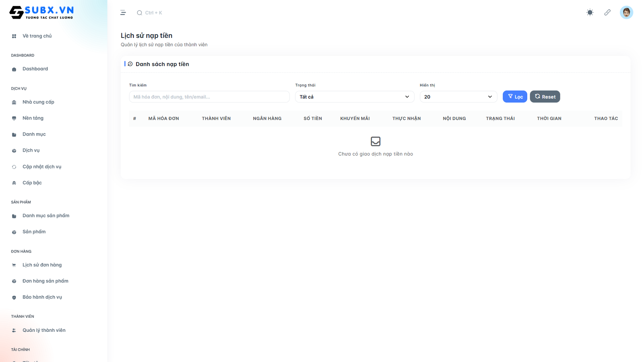Open the Hiển thị count dropdown
The image size is (644, 362).
[x=458, y=97]
